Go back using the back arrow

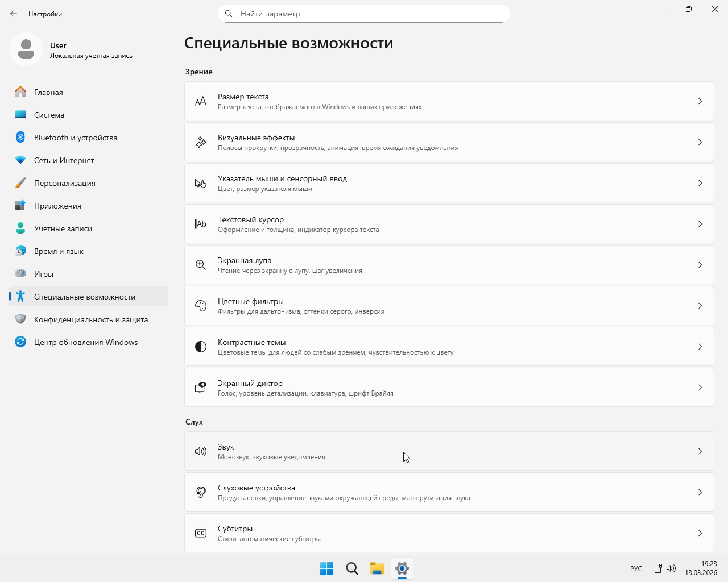(14, 14)
